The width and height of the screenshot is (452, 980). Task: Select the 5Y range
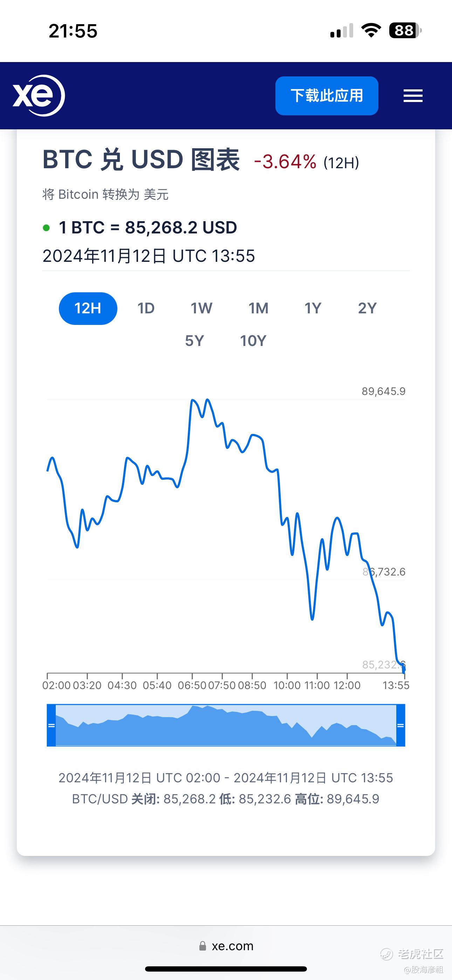point(194,341)
